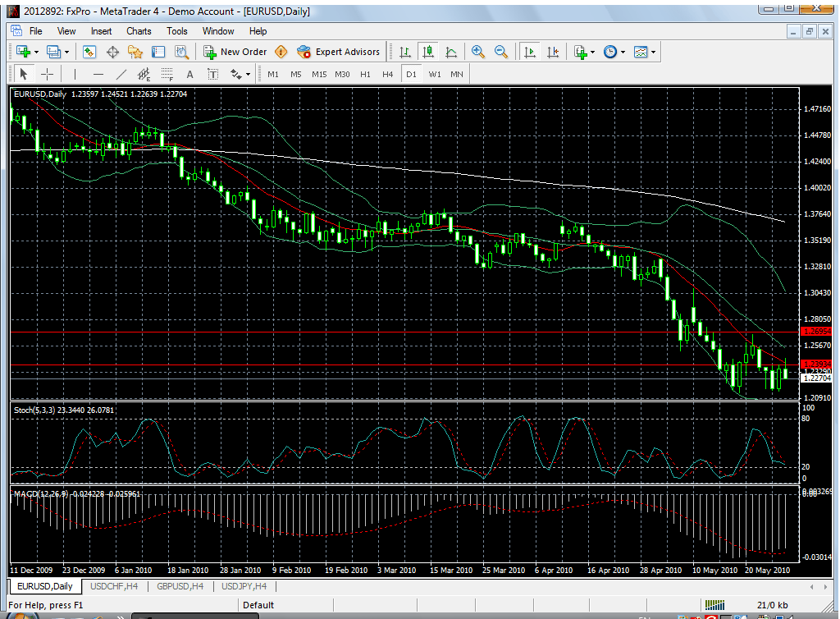Click the New Order button
This screenshot has width=840, height=619.
pyautogui.click(x=235, y=52)
